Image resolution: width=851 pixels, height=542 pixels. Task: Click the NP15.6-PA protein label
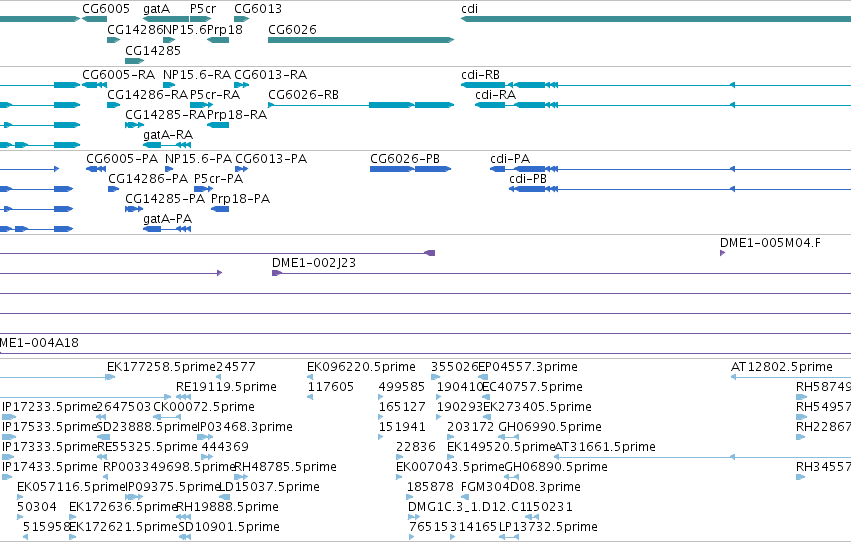198,158
